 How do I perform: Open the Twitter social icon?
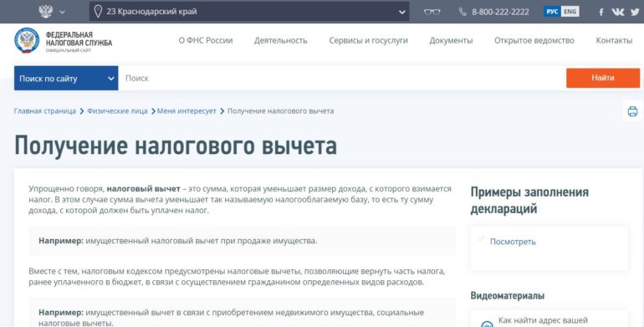click(635, 12)
